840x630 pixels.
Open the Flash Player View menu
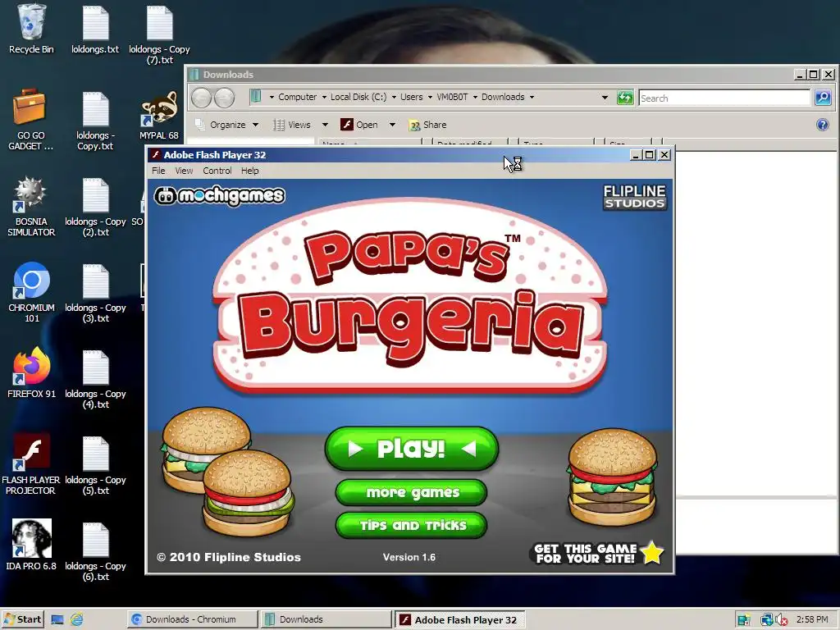(x=184, y=171)
